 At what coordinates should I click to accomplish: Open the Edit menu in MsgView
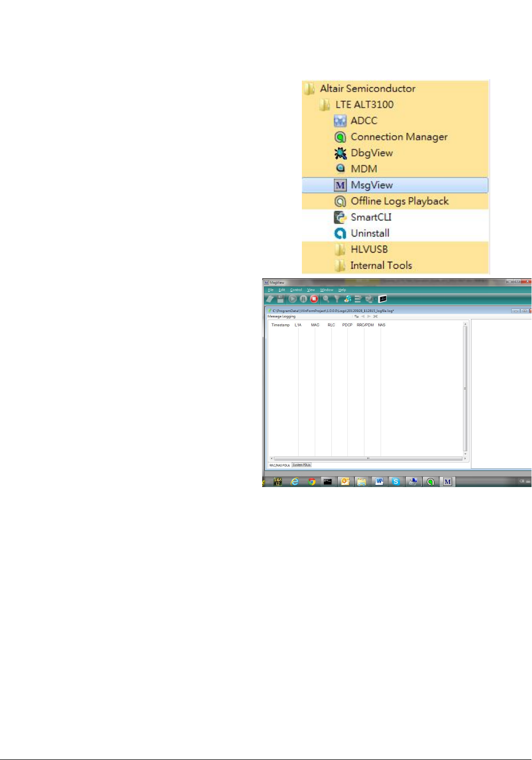tap(282, 290)
